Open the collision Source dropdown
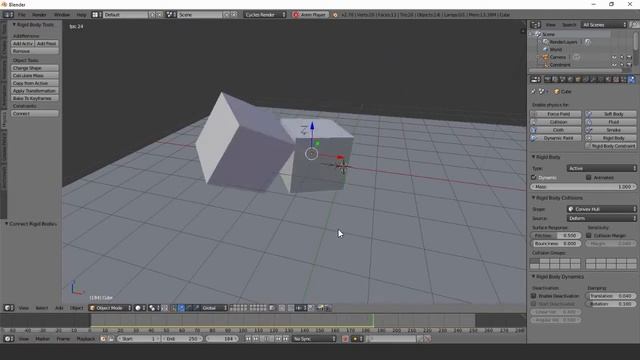 602,218
